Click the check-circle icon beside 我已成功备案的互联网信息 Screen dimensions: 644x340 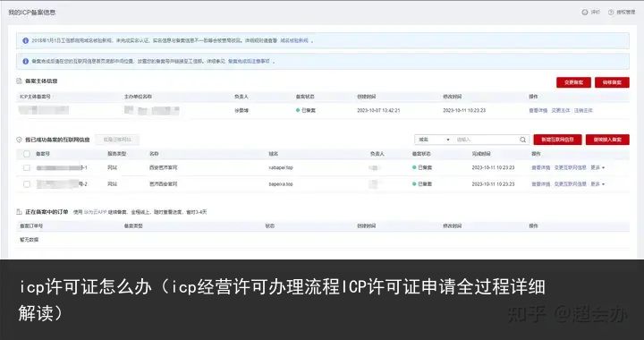[19, 140]
